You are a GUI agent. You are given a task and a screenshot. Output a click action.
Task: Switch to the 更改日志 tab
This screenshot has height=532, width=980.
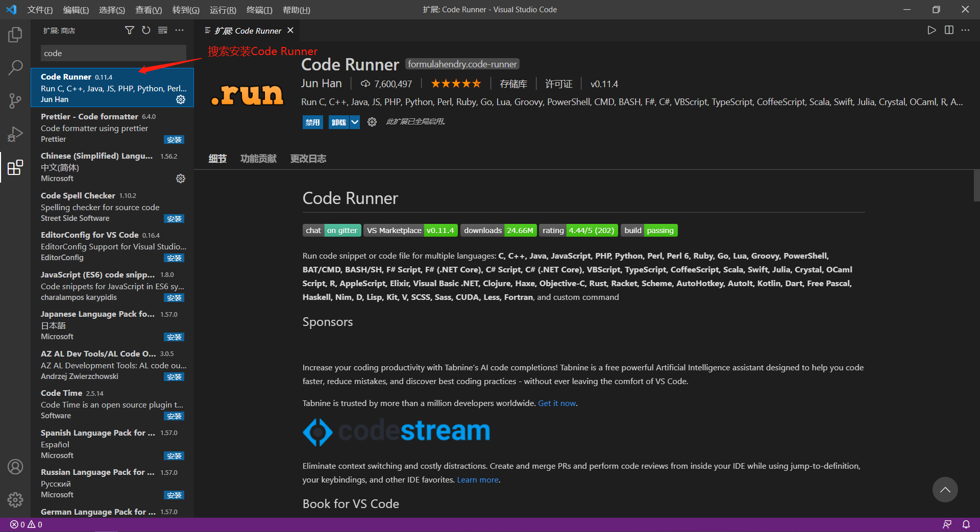coord(307,159)
